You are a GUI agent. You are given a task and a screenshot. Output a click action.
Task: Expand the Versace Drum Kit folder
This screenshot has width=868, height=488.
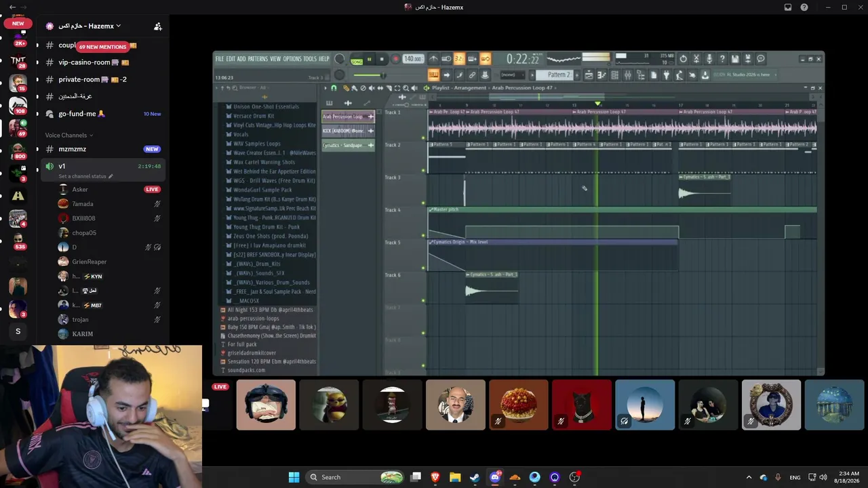(x=254, y=116)
